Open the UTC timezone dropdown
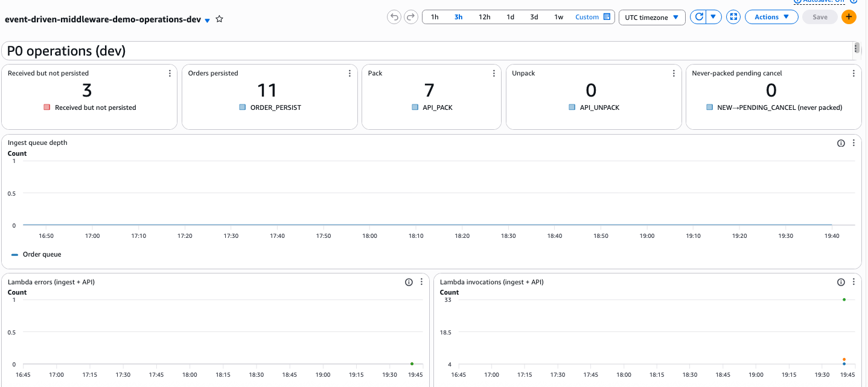Image resolution: width=868 pixels, height=387 pixels. tap(652, 17)
